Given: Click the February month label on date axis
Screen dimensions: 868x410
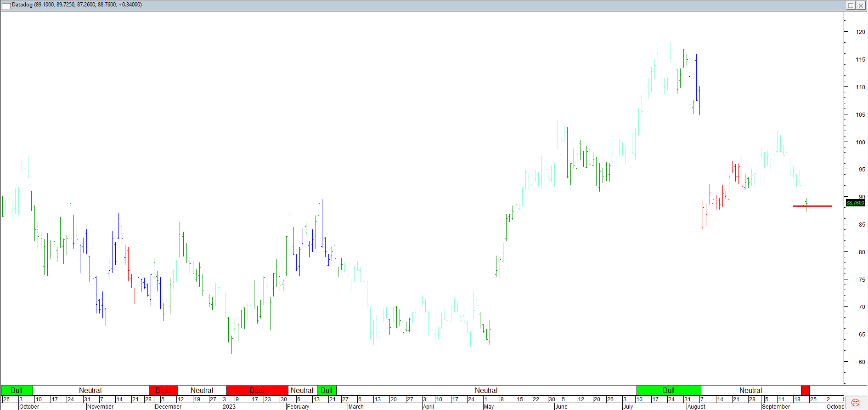Looking at the screenshot, I should pos(298,406).
